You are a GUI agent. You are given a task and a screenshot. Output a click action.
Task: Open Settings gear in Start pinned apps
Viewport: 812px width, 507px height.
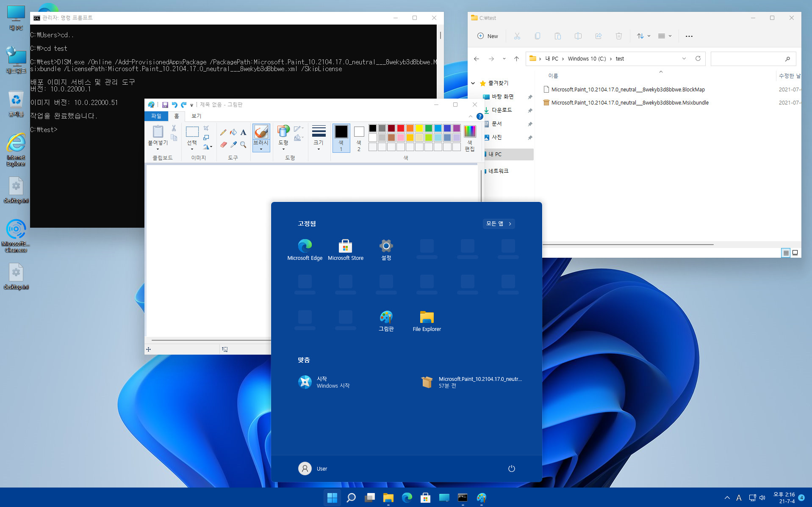click(x=386, y=250)
